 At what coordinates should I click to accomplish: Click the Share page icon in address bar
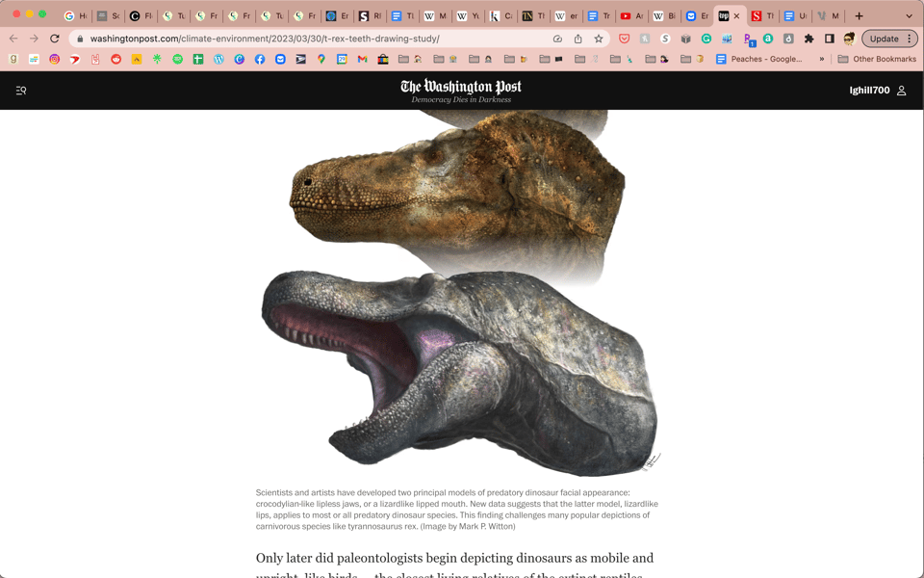[577, 39]
